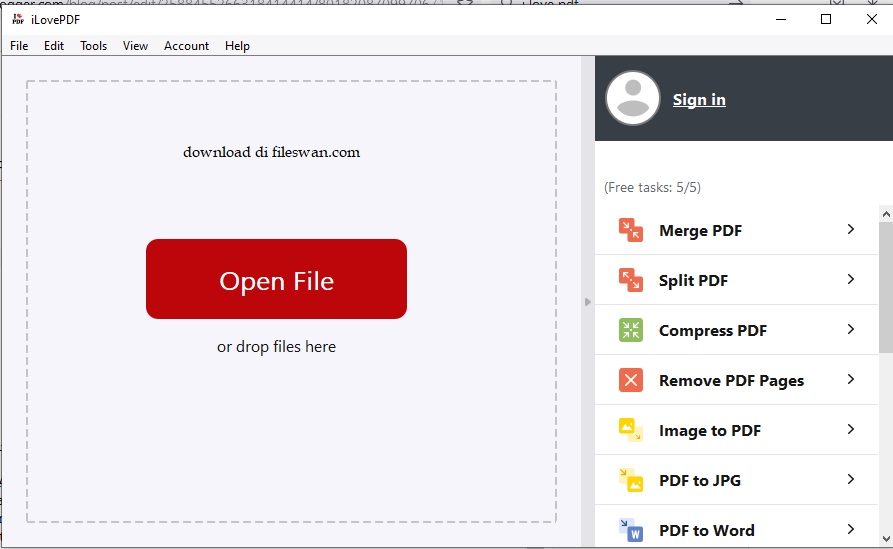Open the Help menu
893x549 pixels.
(x=237, y=46)
